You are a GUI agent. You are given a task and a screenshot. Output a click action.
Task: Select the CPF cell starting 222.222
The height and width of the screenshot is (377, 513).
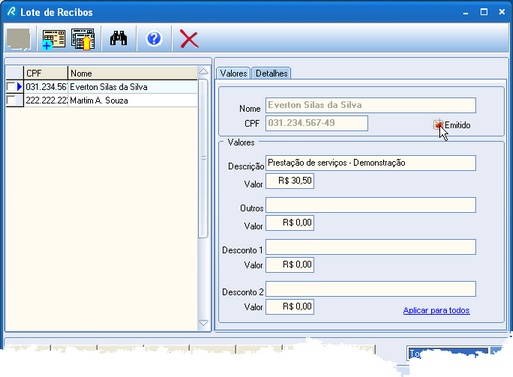[x=46, y=100]
